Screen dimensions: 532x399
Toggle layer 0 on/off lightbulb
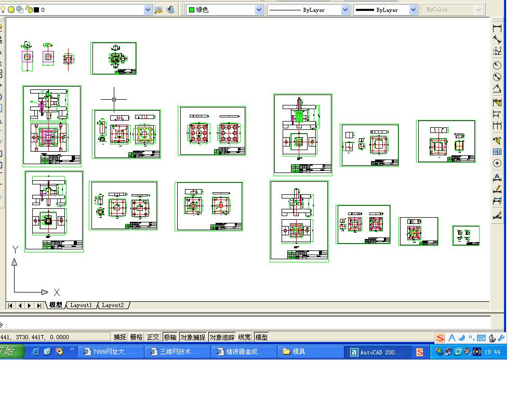[x=3, y=9]
